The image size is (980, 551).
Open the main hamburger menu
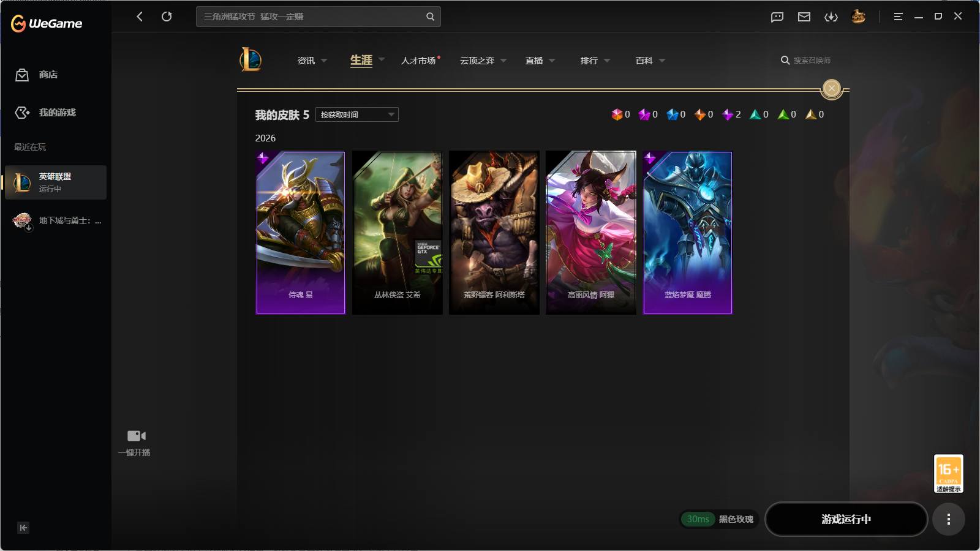pos(898,17)
